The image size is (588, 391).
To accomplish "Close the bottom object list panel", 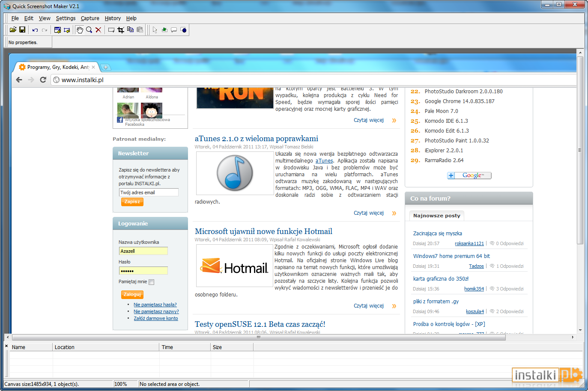I will [6, 346].
